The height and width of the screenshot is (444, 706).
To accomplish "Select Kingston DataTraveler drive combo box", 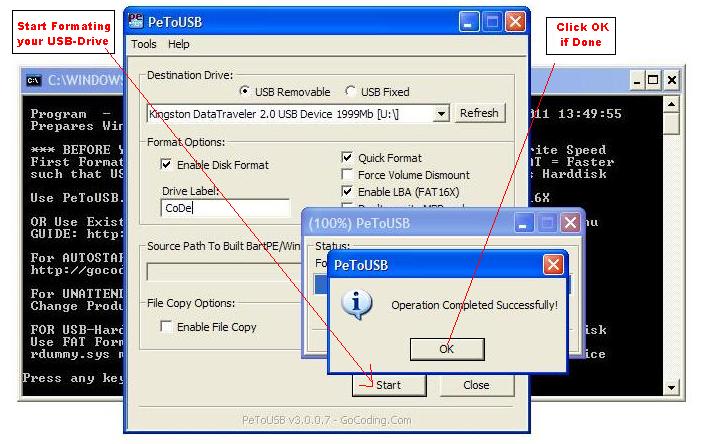I will click(x=298, y=114).
